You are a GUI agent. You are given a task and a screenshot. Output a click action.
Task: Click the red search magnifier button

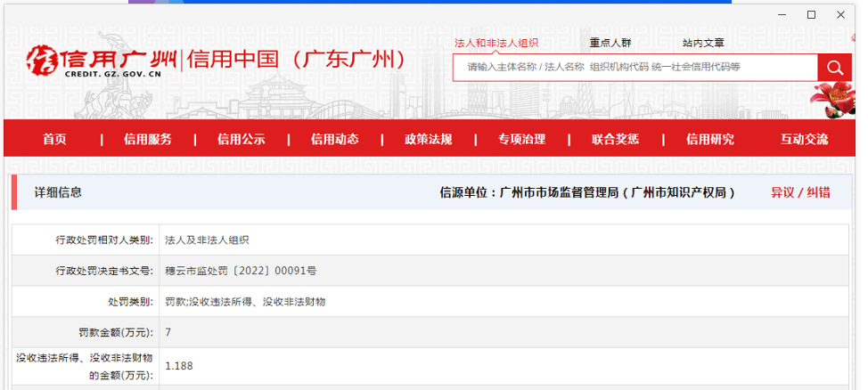click(x=834, y=68)
